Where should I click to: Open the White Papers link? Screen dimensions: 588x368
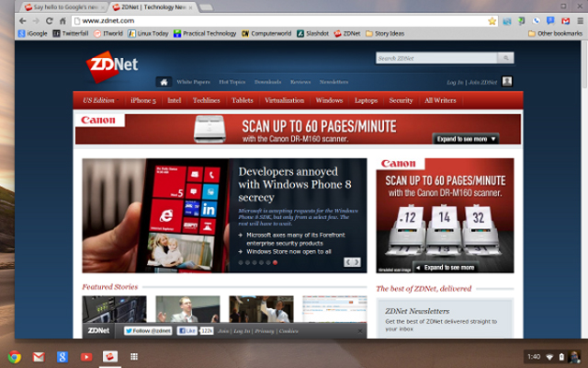point(193,82)
